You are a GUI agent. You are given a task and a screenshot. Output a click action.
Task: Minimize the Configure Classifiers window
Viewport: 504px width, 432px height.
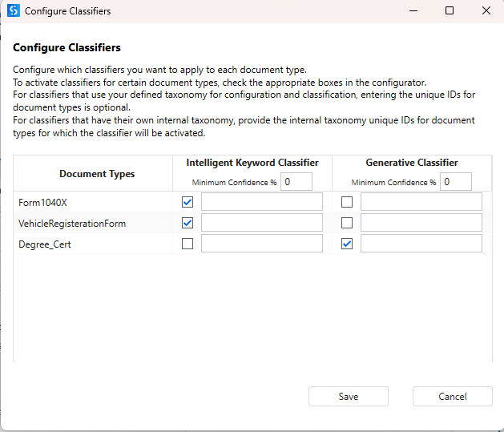click(413, 10)
